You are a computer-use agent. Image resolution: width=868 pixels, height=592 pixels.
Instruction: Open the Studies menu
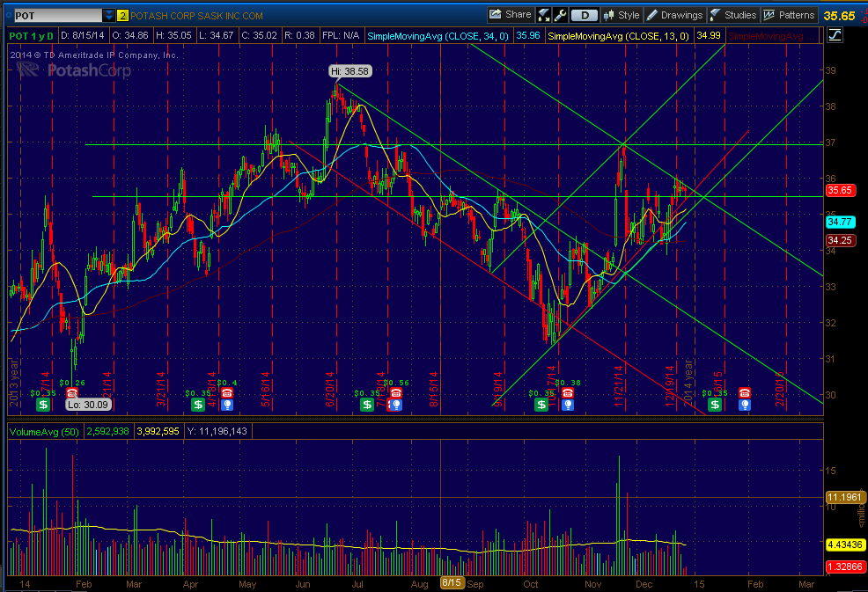pyautogui.click(x=733, y=16)
